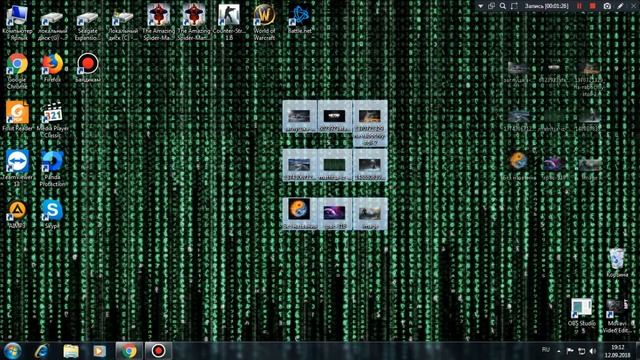Show hidden tray icons arrow

tap(559, 351)
